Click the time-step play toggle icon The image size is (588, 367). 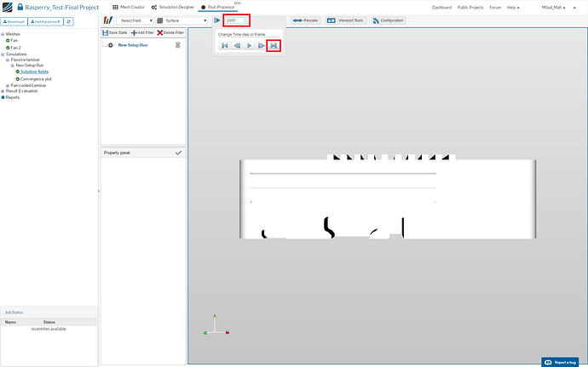pos(216,20)
